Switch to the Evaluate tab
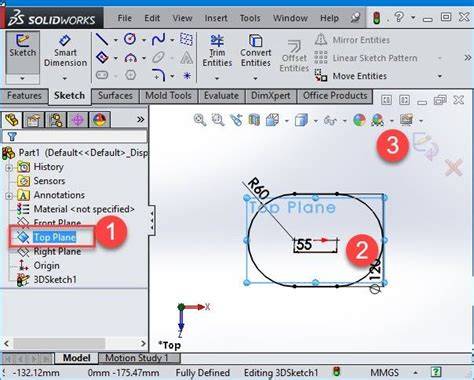Screen dimensions: 474x380 click(x=221, y=96)
